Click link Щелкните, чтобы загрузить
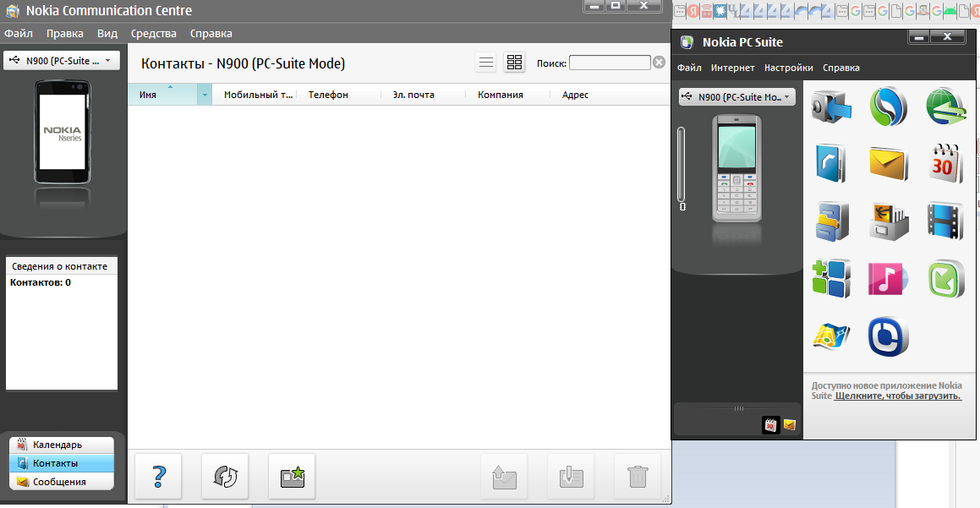Viewport: 980px width, 508px height. click(898, 396)
